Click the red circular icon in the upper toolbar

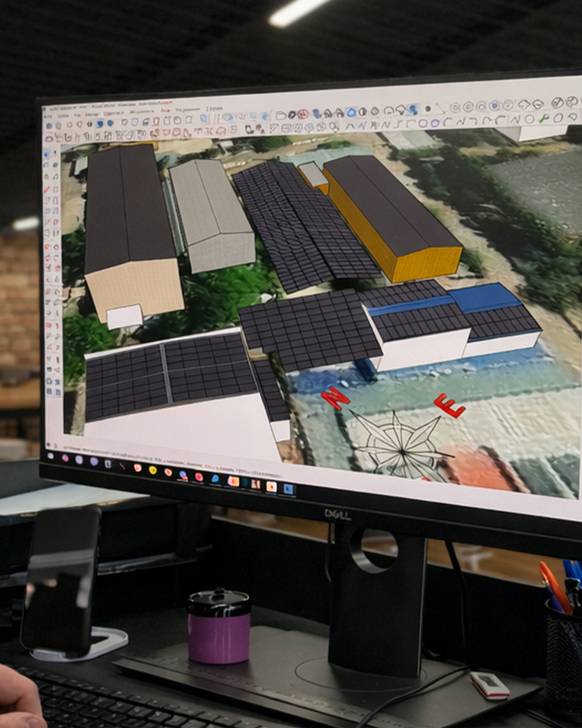pos(303,114)
